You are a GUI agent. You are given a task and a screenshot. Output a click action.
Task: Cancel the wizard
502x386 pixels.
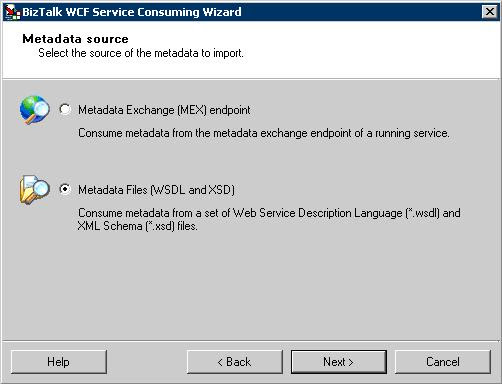[x=443, y=362]
